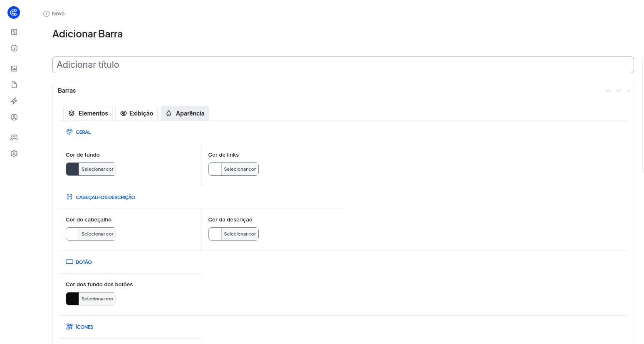Click Selecionar cor under Cor da descrição
Image resolution: width=644 pixels, height=344 pixels.
pyautogui.click(x=240, y=234)
